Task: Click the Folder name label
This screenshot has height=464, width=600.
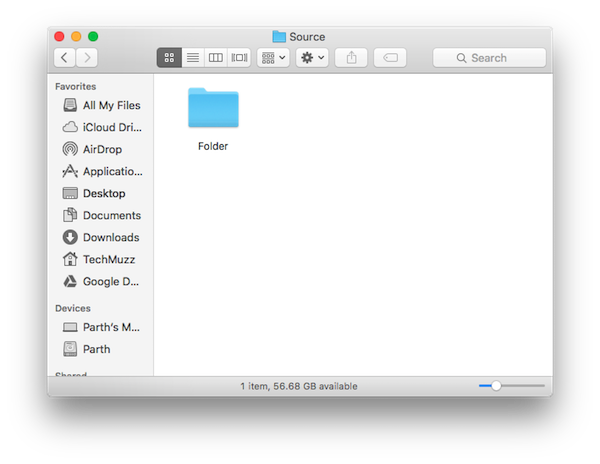Action: point(213,146)
